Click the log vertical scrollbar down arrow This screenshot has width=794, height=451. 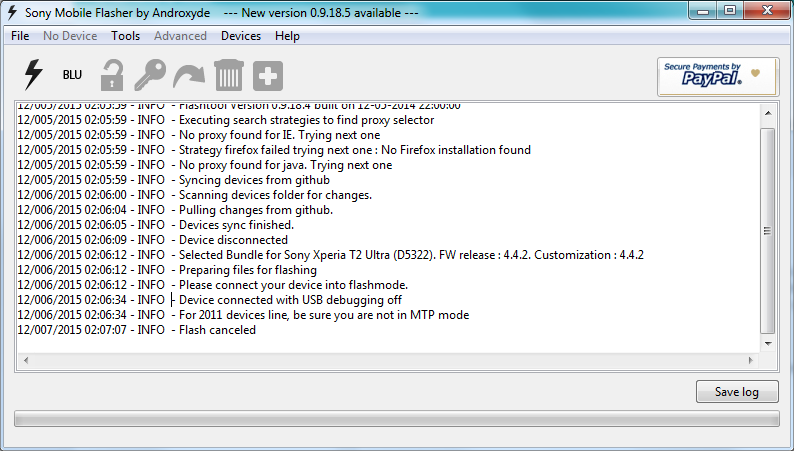(768, 344)
